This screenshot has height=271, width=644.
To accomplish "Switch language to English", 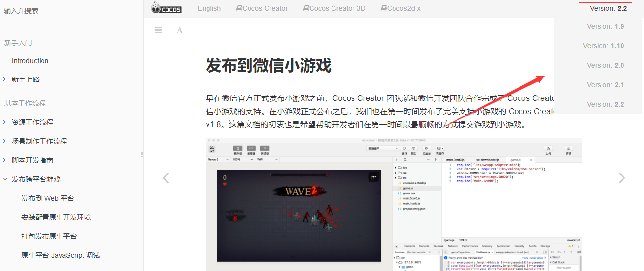I will [209, 8].
